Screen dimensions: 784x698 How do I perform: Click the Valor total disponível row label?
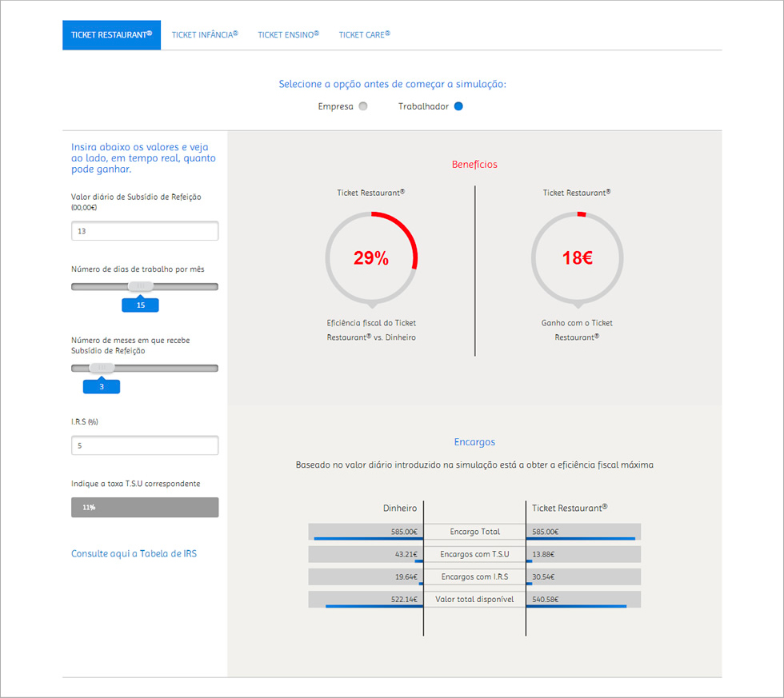[x=474, y=599]
